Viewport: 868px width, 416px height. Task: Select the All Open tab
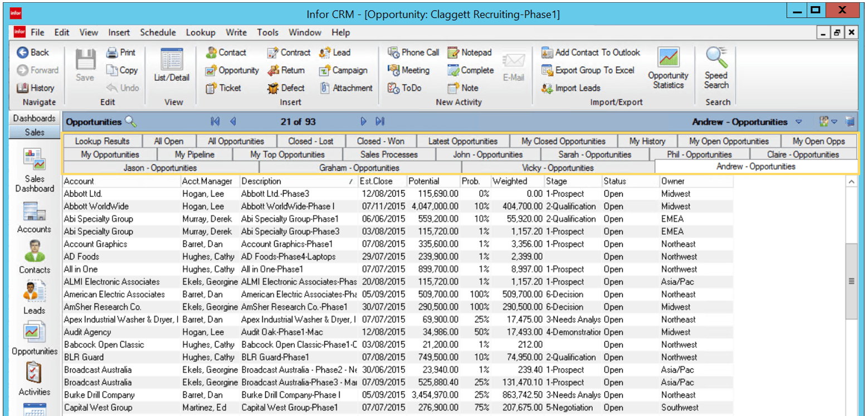tap(168, 141)
